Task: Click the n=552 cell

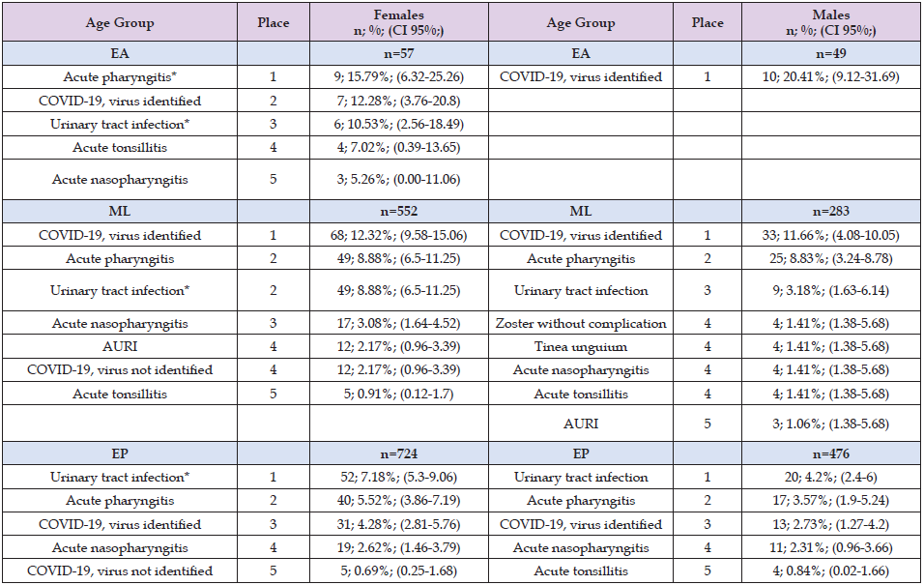Action: (398, 212)
